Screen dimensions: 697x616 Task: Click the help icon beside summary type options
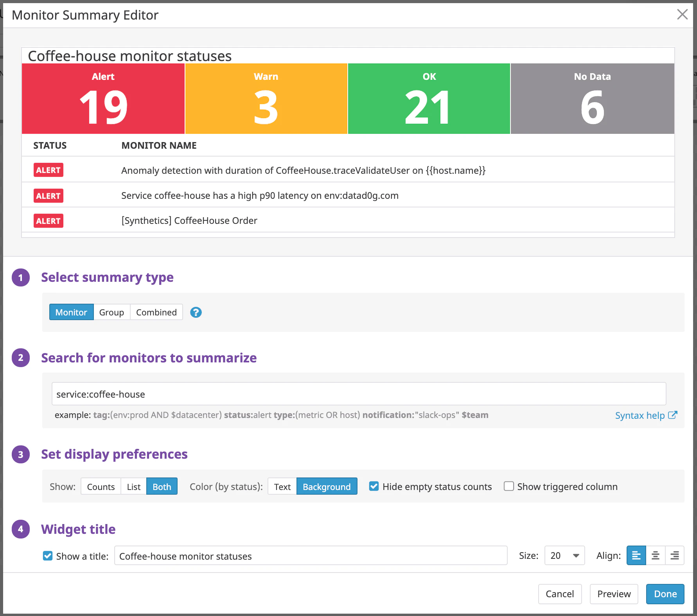tap(196, 312)
